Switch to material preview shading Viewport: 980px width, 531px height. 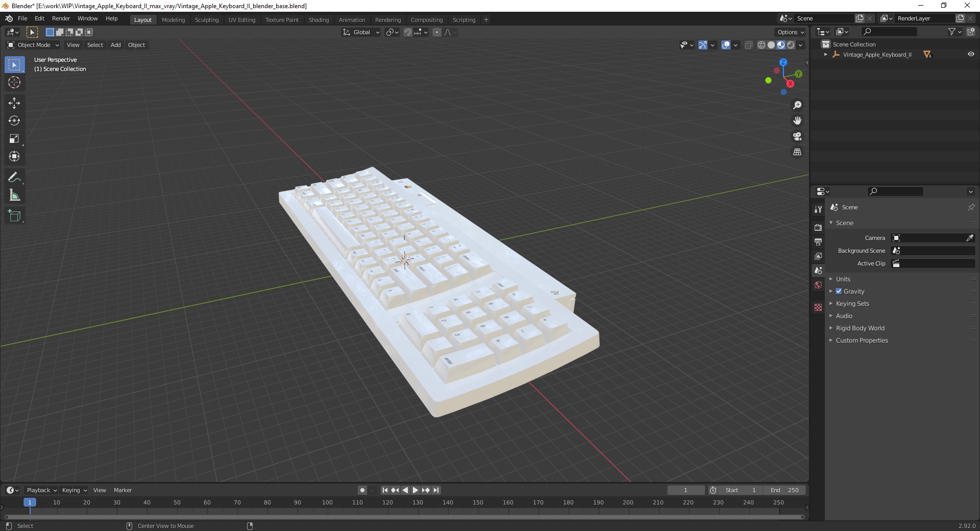coord(781,45)
